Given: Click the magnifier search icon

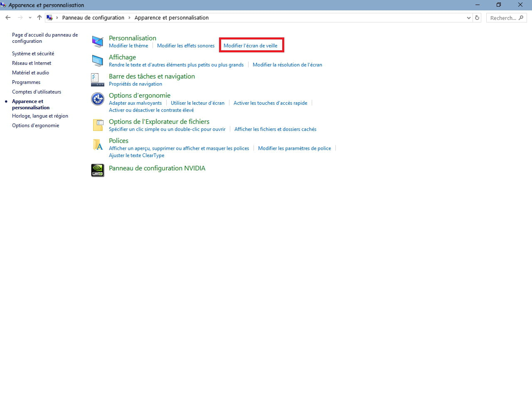Looking at the screenshot, I should pyautogui.click(x=521, y=17).
